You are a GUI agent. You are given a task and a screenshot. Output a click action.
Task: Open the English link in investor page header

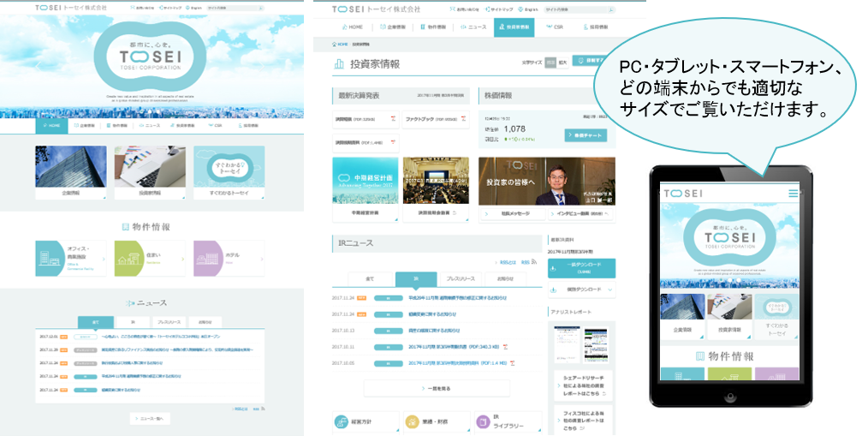click(528, 10)
